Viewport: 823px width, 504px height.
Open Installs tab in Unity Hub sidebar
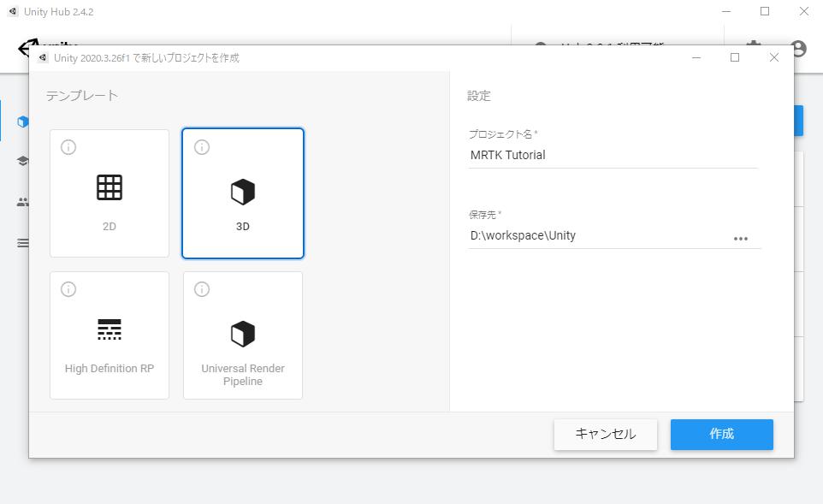[x=22, y=242]
